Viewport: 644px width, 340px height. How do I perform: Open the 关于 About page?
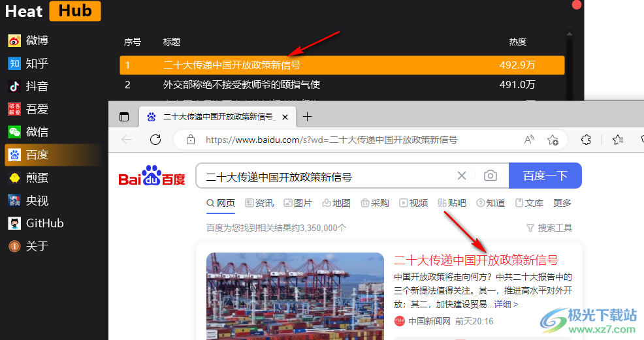pos(29,246)
